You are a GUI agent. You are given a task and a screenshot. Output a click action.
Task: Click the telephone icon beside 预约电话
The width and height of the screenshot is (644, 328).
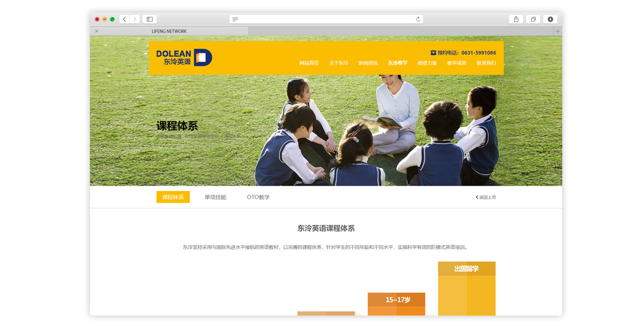pyautogui.click(x=433, y=53)
